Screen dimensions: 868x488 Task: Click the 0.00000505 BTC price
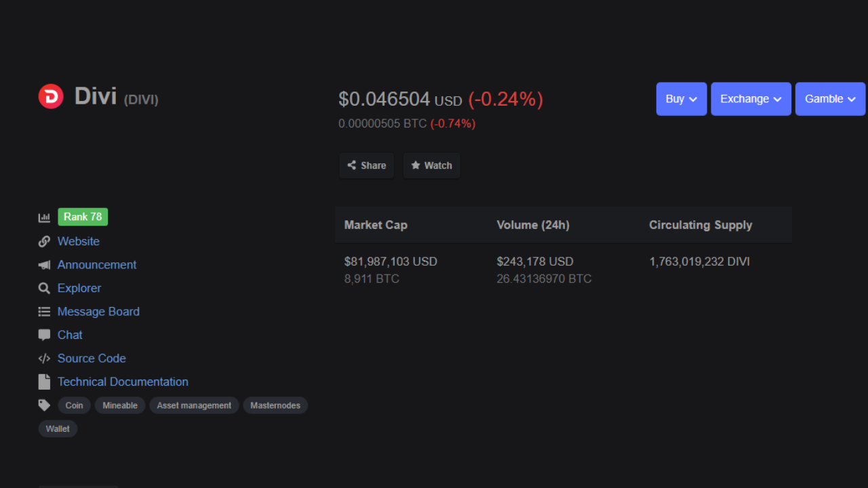click(x=382, y=123)
